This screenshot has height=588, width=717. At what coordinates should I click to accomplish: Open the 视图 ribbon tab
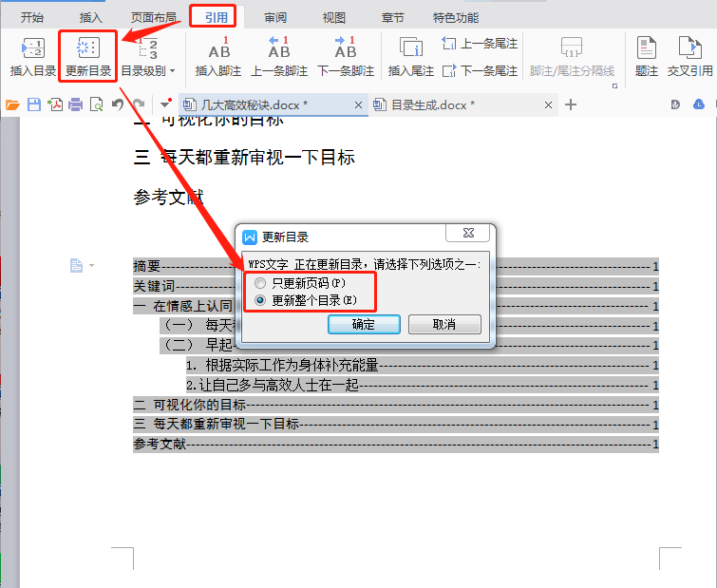333,18
